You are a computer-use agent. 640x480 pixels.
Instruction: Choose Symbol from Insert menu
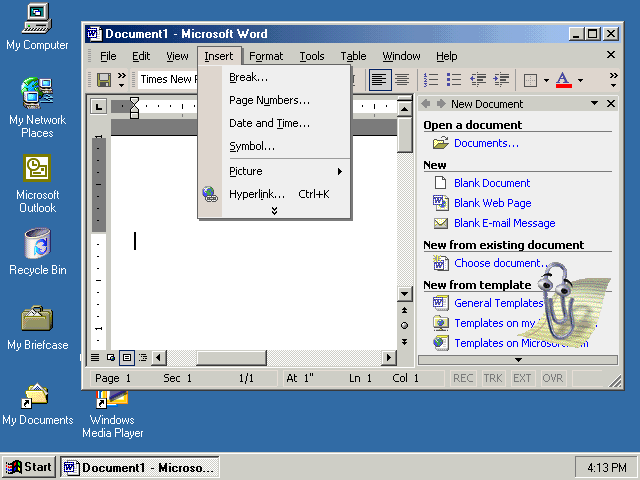(x=274, y=146)
